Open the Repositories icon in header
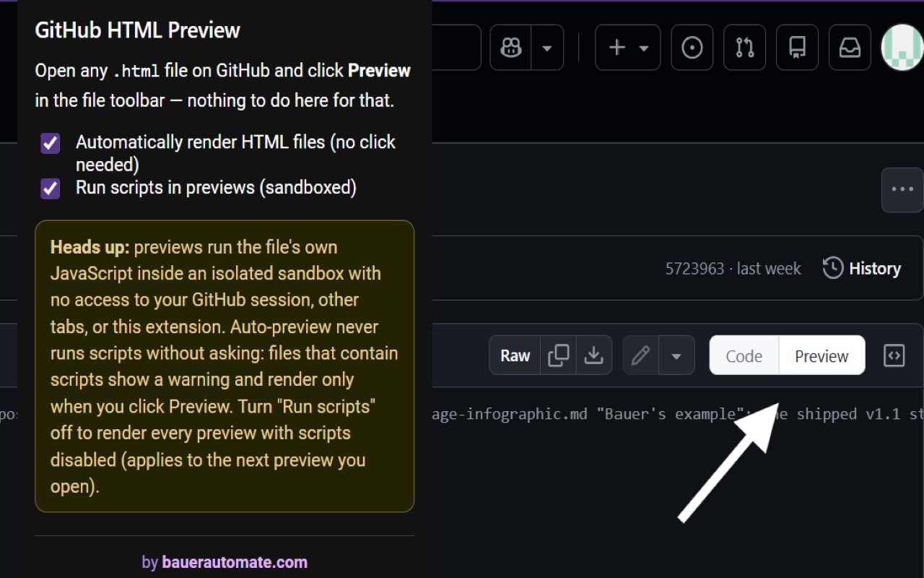The image size is (924, 578). pos(798,48)
